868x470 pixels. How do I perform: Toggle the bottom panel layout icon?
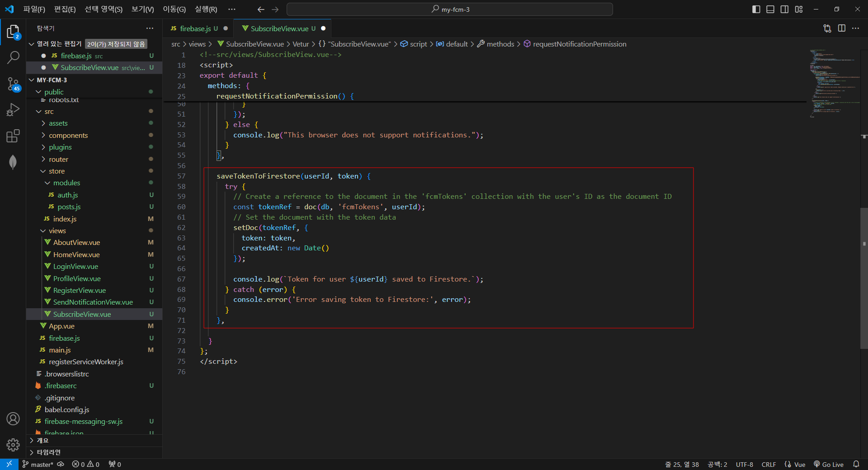770,9
